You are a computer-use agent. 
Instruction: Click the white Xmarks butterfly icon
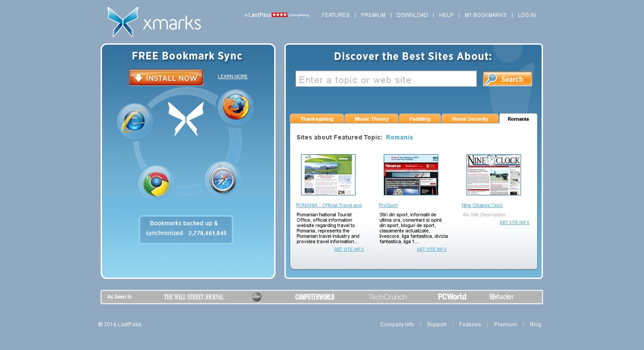(x=186, y=119)
